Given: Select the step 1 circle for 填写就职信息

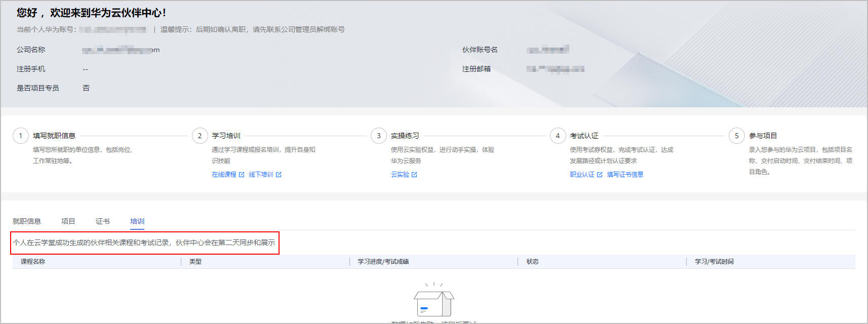Looking at the screenshot, I should coord(21,136).
